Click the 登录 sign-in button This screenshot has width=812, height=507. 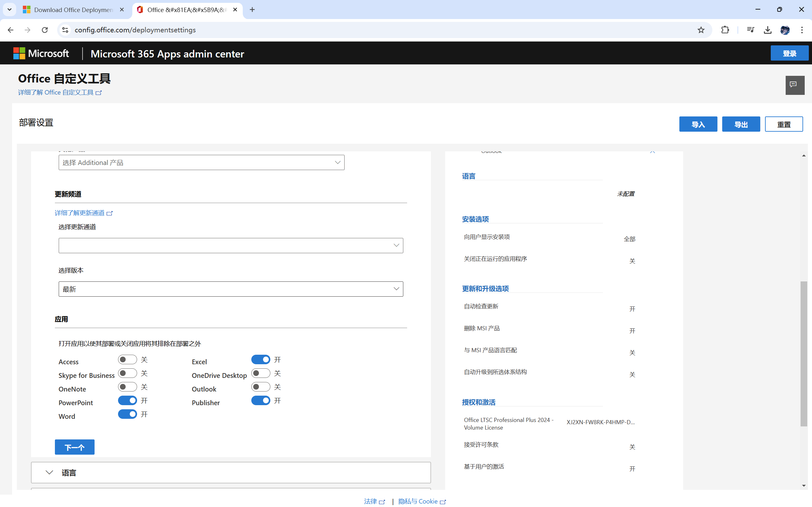[789, 53]
